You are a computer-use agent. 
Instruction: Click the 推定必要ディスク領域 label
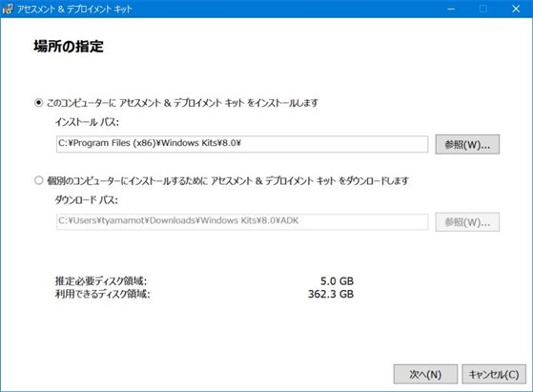click(101, 280)
